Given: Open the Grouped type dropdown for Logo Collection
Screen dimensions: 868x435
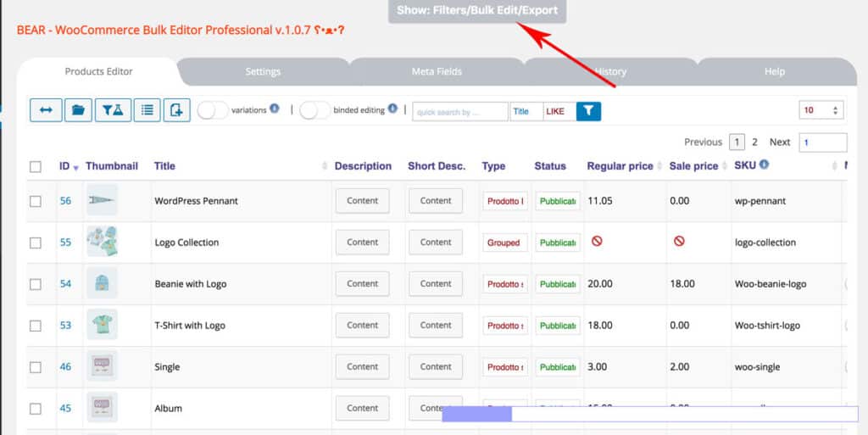Looking at the screenshot, I should click(x=505, y=243).
